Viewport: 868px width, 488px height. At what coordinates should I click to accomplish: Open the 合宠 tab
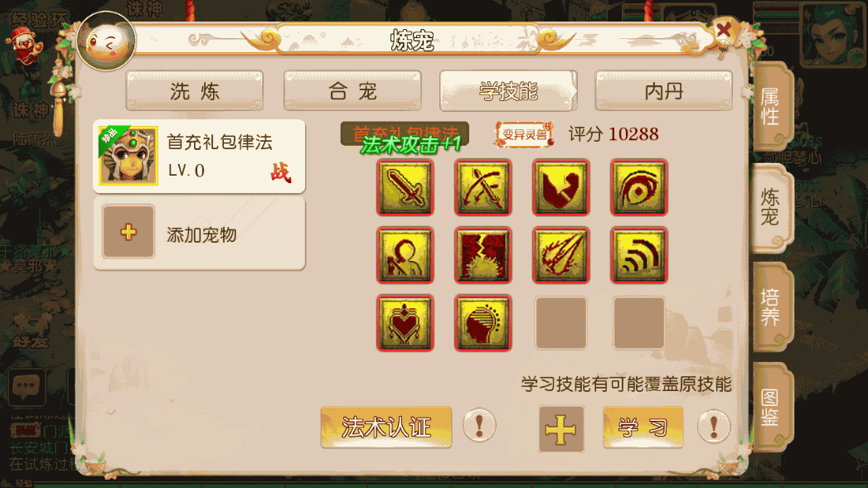pyautogui.click(x=352, y=91)
